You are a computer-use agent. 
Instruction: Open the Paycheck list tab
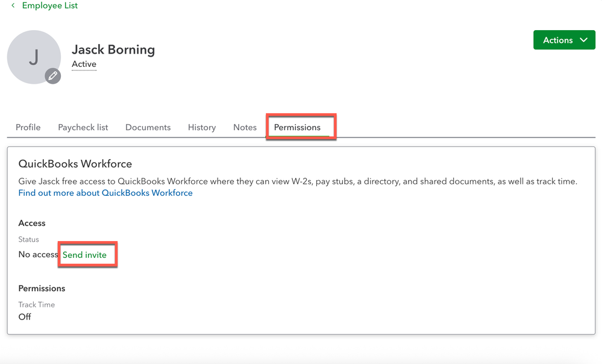[83, 127]
